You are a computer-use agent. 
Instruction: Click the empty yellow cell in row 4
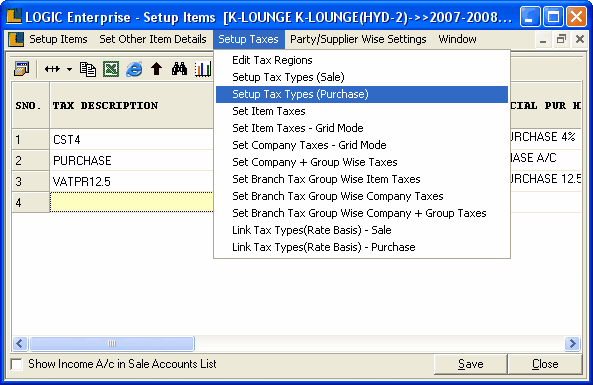[132, 202]
